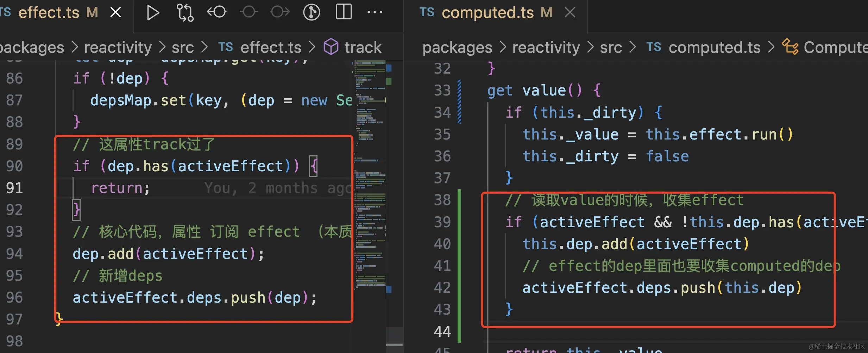Click the 'return;' statement on line 91
The image size is (868, 353).
(120, 188)
